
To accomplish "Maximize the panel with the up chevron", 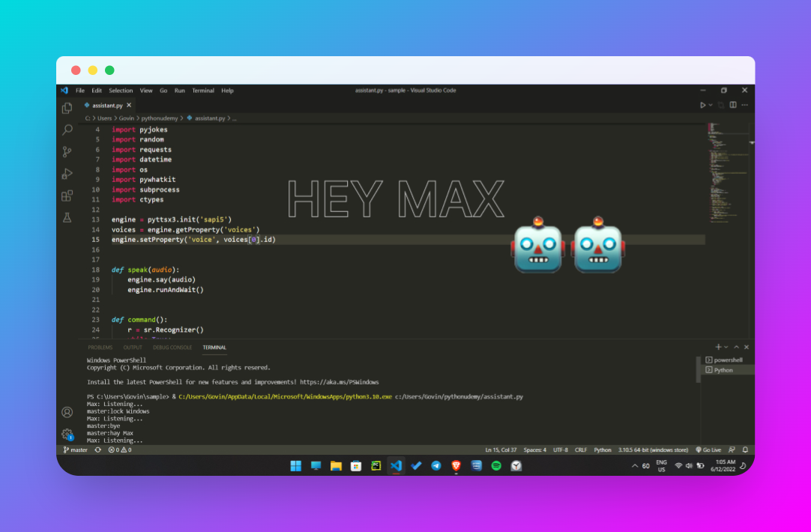I will click(x=737, y=347).
